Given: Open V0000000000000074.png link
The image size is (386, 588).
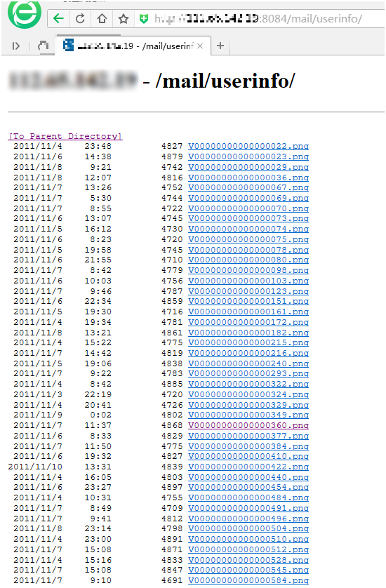Looking at the screenshot, I should [248, 229].
